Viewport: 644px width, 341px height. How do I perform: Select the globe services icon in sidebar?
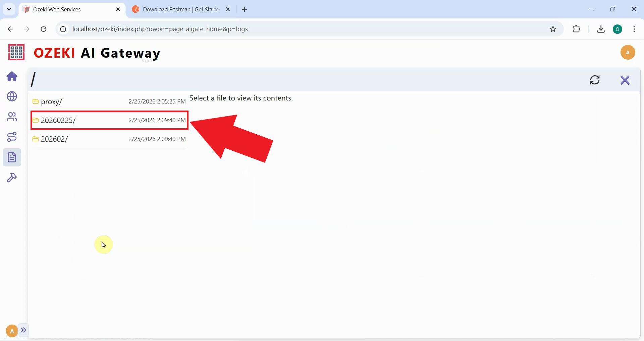click(12, 97)
